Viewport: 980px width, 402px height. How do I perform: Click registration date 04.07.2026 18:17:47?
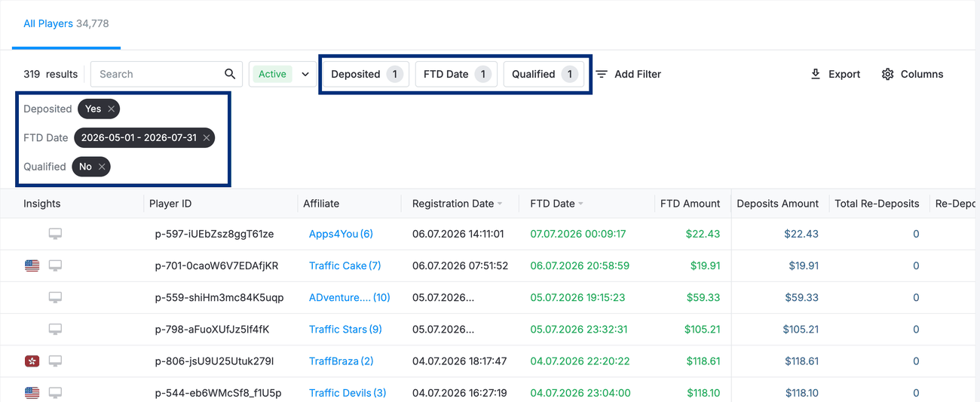point(460,361)
